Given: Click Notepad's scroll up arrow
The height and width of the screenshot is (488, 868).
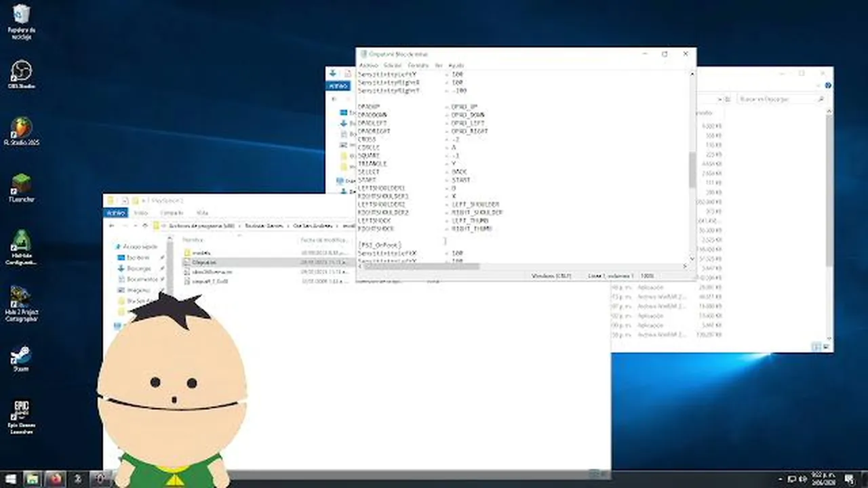Looking at the screenshot, I should [x=692, y=73].
